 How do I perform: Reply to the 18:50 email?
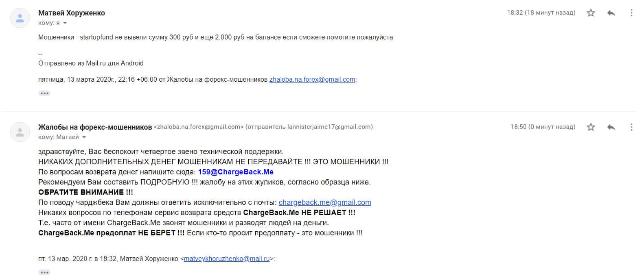click(x=611, y=127)
